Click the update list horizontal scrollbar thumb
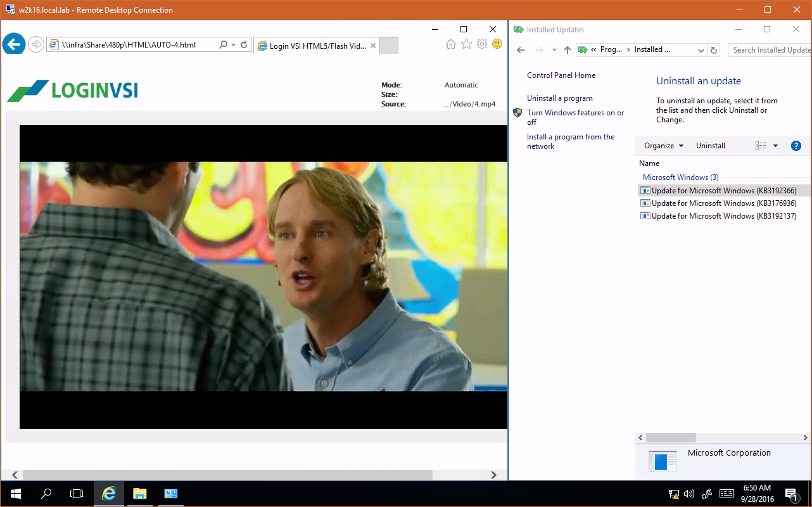Screen dimensions: 812x507 click(x=671, y=438)
